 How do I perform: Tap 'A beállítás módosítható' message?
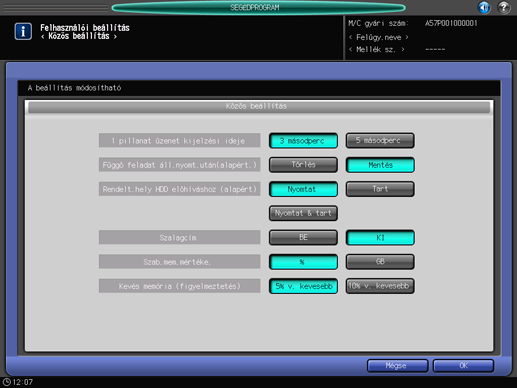coord(74,88)
